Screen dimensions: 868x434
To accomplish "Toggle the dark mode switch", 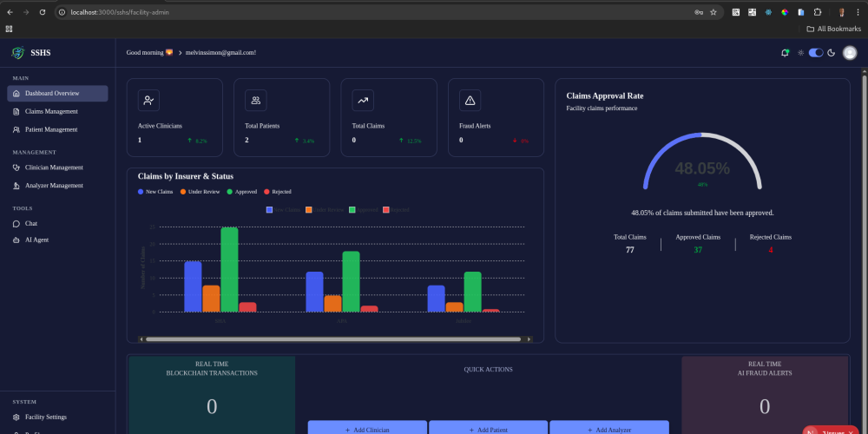I will pyautogui.click(x=816, y=53).
